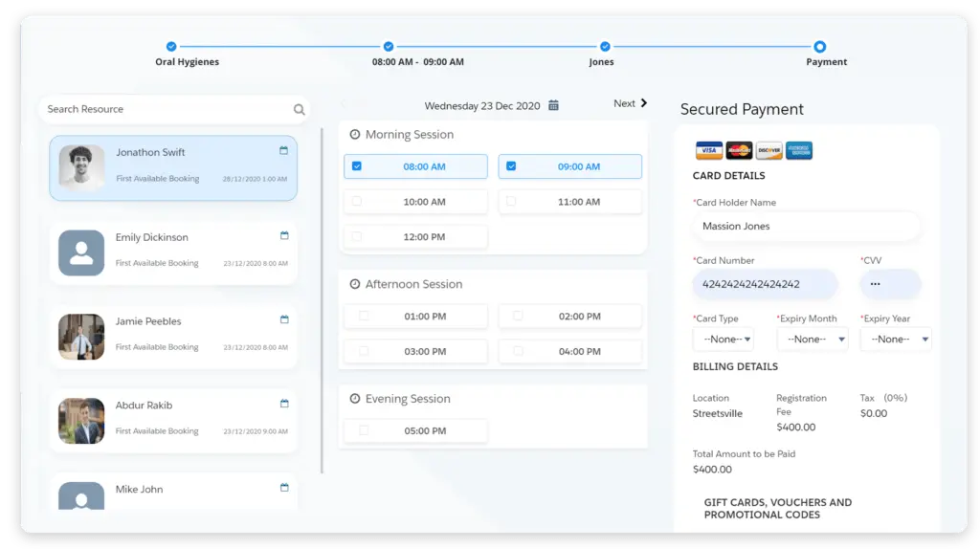Click the Morning Session clock icon

[354, 134]
